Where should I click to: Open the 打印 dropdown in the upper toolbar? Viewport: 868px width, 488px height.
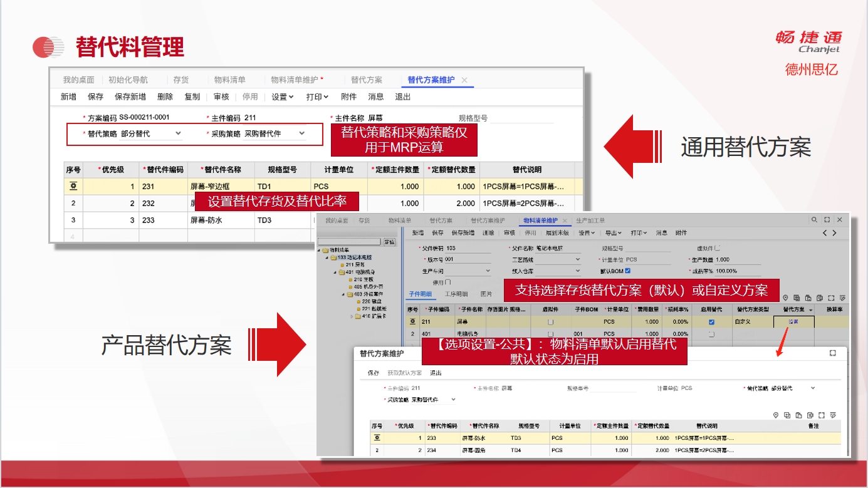(318, 96)
